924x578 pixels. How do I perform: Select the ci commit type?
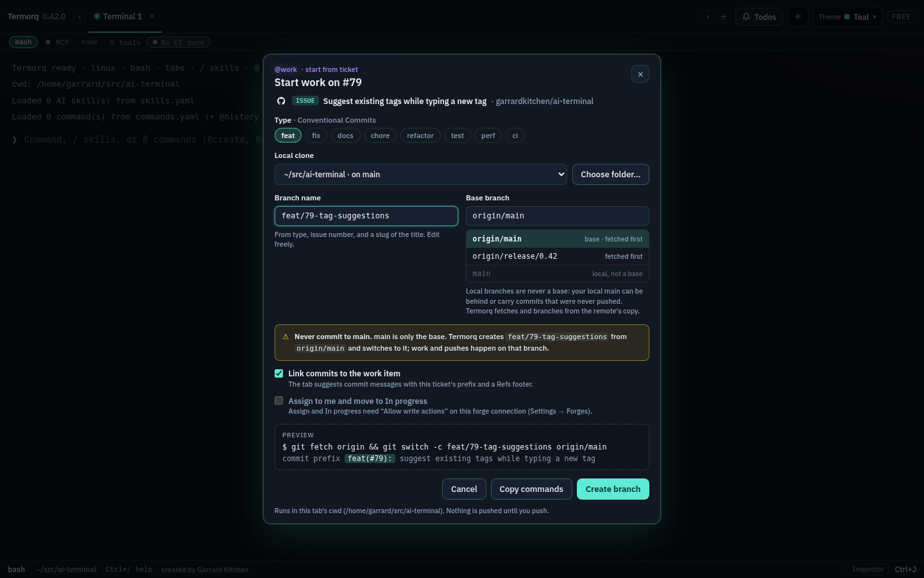(515, 136)
